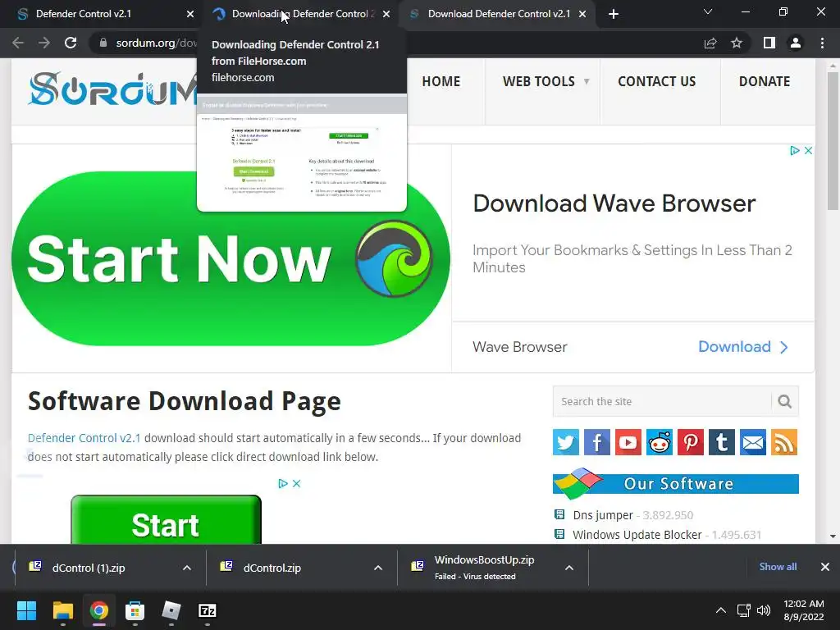Close the Defender Control v2.1 tab
The height and width of the screenshot is (630, 840).
click(x=190, y=14)
